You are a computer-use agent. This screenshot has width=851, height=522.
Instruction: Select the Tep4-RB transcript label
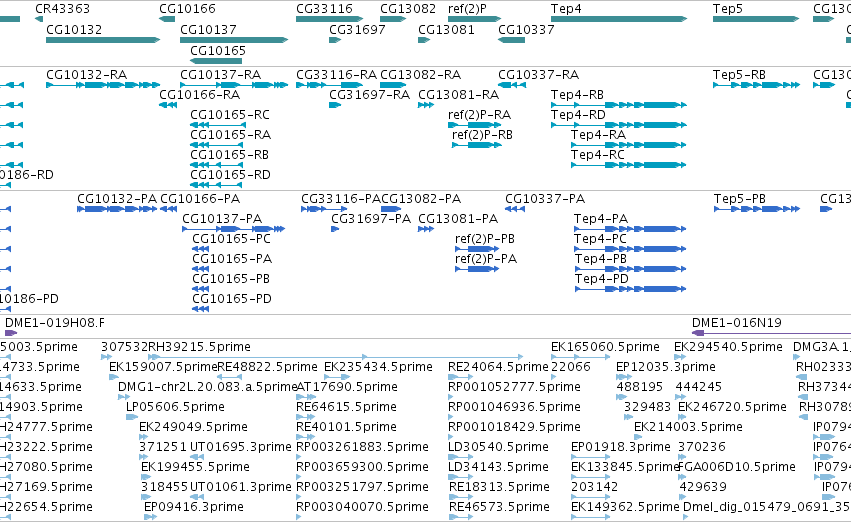(577, 95)
